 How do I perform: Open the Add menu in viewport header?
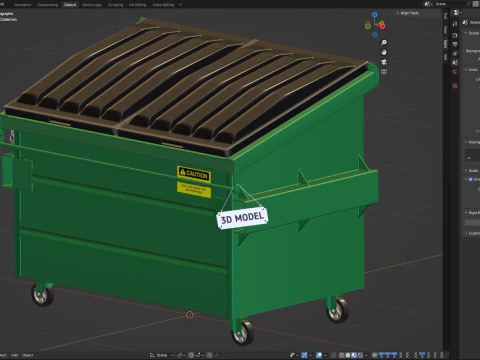click(15, 355)
